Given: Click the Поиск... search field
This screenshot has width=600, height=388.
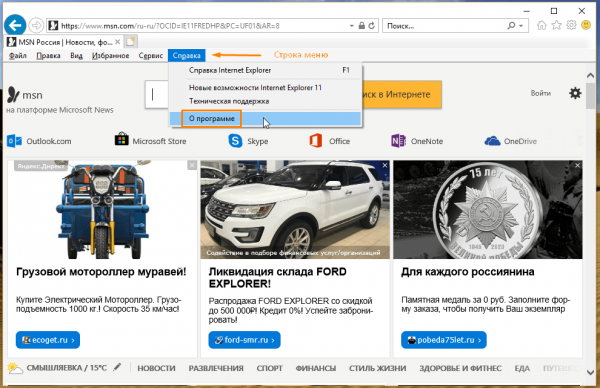Looking at the screenshot, I should 444,26.
